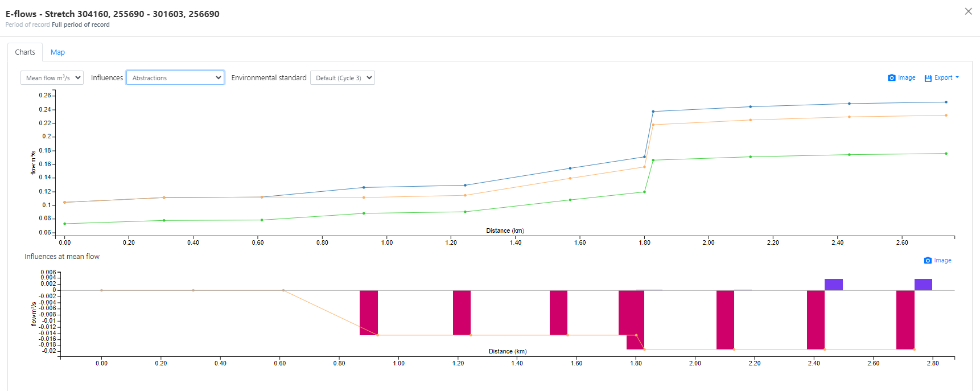
Task: Click the last orange point on the flow chart
Action: [946, 116]
